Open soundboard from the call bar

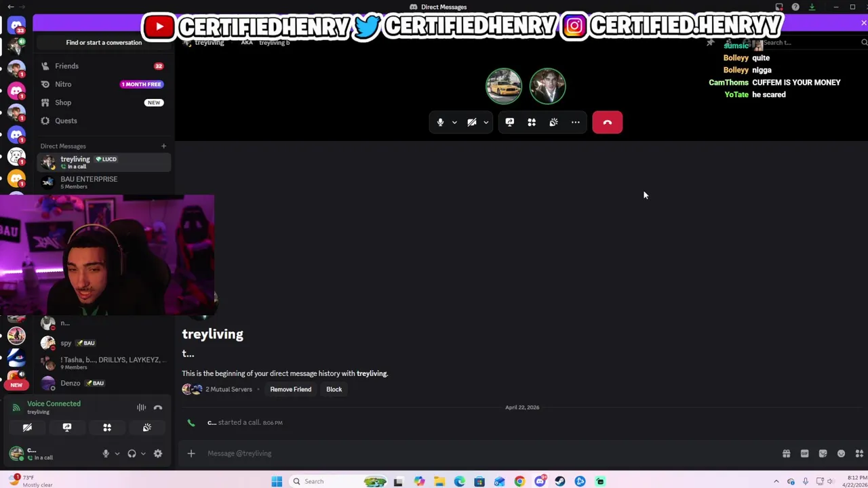tap(553, 123)
